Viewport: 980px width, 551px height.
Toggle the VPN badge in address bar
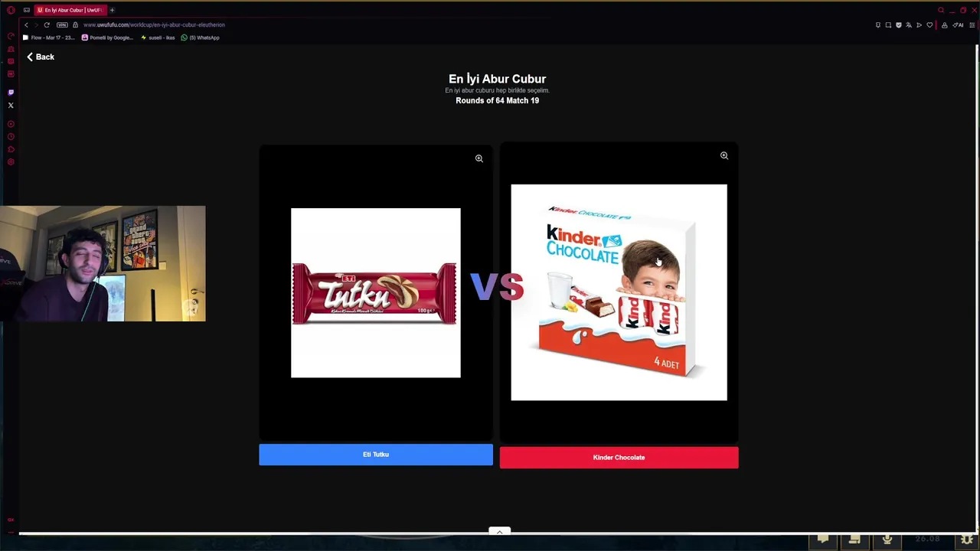63,24
